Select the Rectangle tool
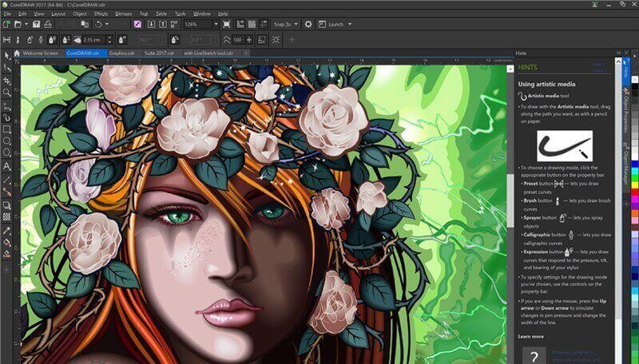Viewport: 639px width, 364px height. point(6,129)
